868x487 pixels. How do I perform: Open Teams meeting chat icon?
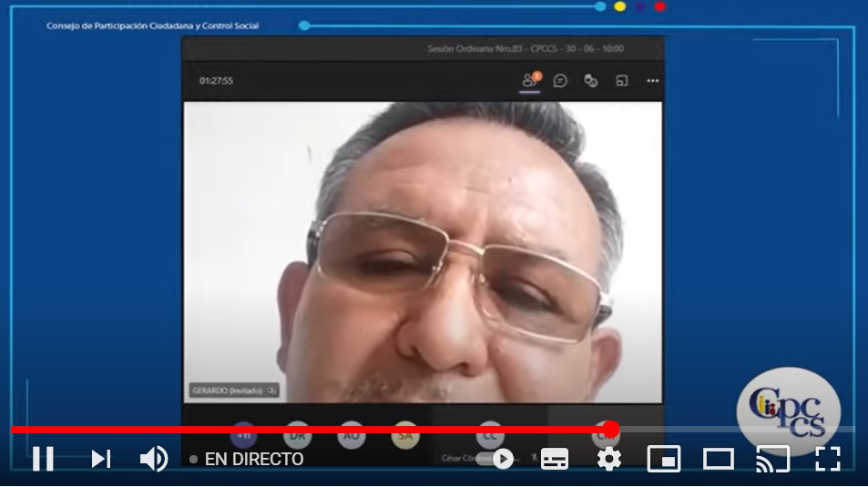pos(560,81)
